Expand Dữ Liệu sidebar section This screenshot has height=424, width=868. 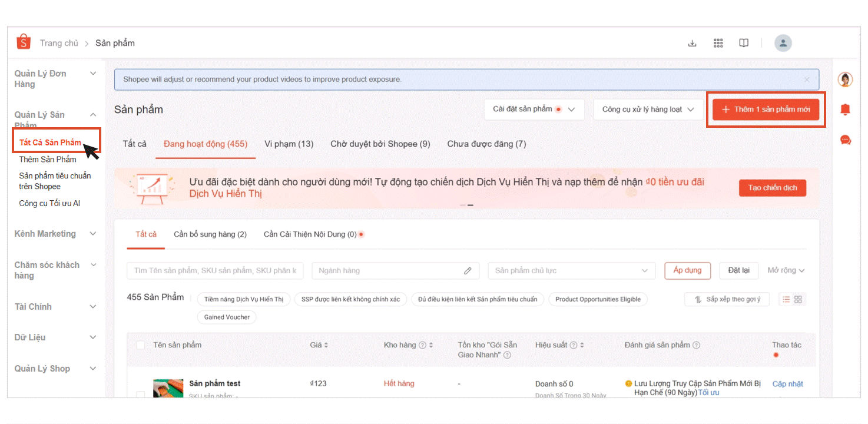pos(93,337)
